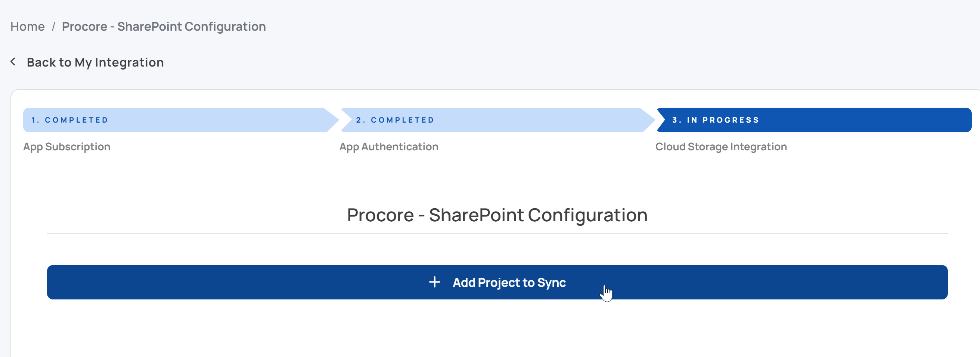Click the Cloud Storage Integration step label
This screenshot has width=980, height=357.
721,147
